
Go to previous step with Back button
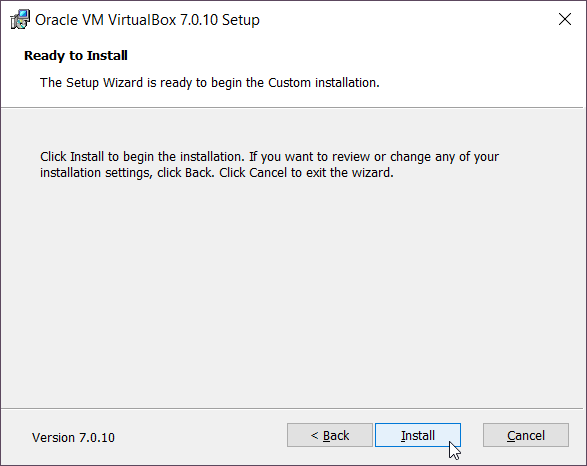pyautogui.click(x=330, y=435)
